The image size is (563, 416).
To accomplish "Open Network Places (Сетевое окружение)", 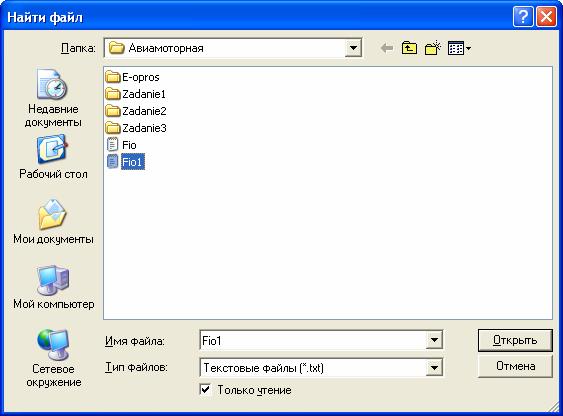I will [x=53, y=358].
